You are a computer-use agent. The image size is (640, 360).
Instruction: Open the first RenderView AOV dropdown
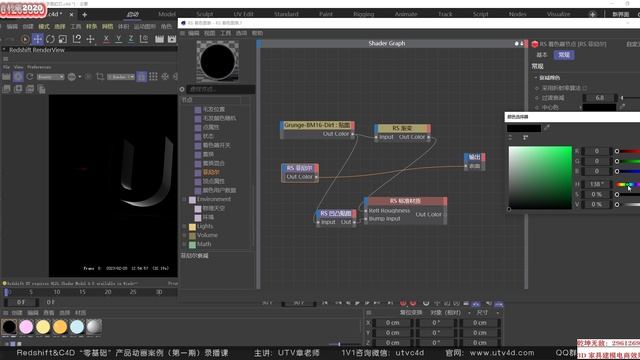pyautogui.click(x=51, y=77)
